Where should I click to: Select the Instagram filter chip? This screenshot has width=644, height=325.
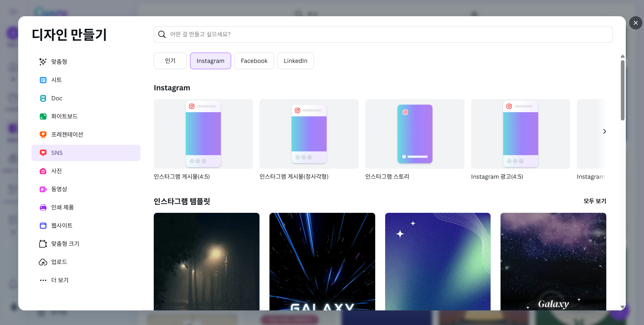(x=210, y=61)
